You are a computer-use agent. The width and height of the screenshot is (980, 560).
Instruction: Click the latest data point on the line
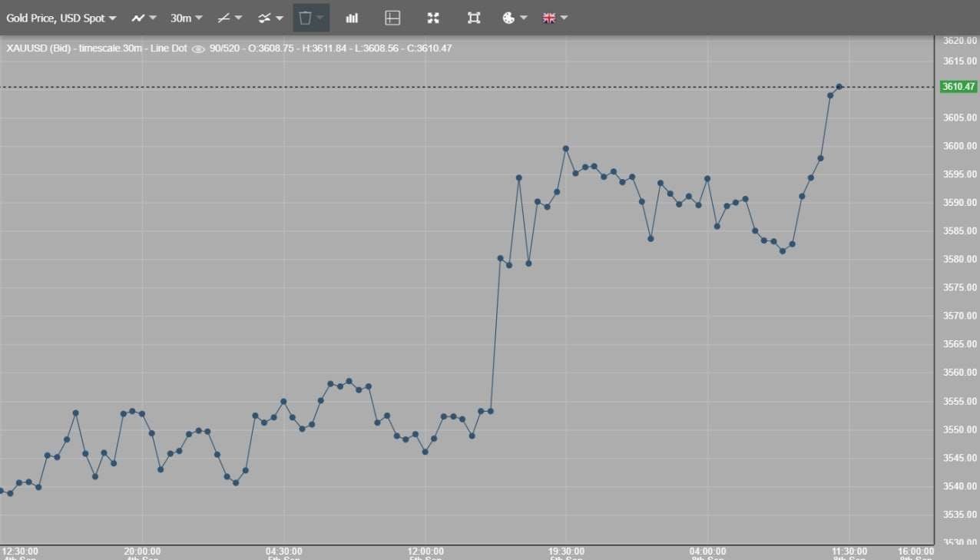point(839,87)
